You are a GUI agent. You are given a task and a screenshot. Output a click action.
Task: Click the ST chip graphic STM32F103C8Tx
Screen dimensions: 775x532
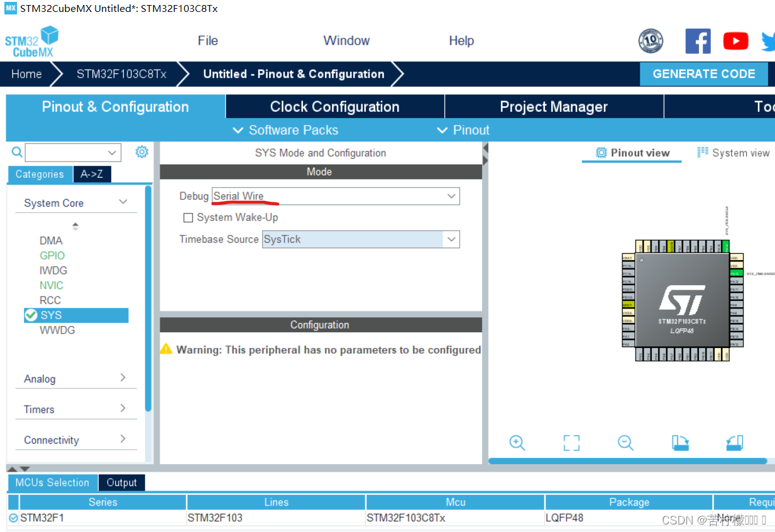(681, 300)
